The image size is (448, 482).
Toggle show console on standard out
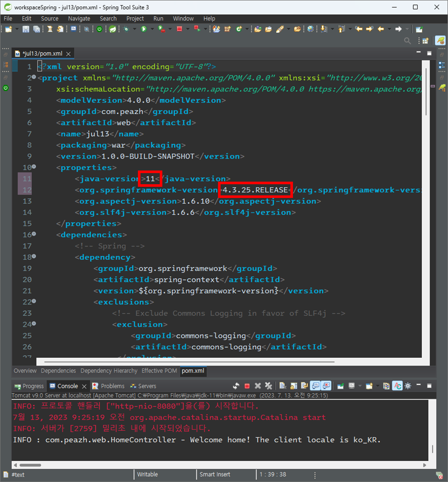coord(316,386)
